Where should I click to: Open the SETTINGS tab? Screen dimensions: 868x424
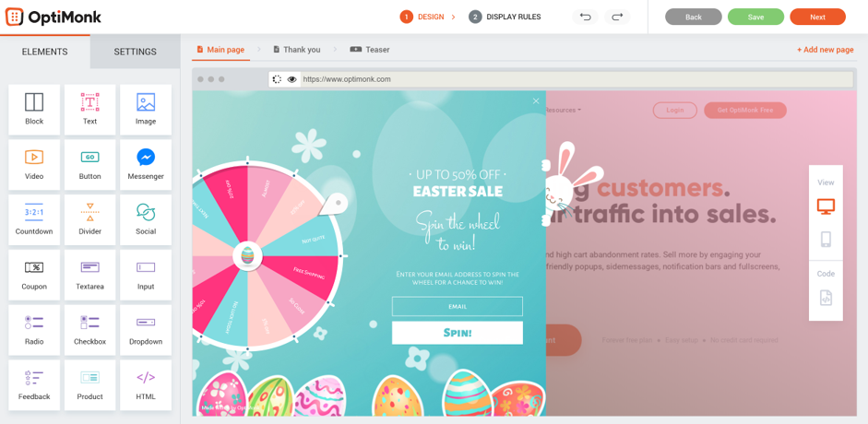[x=135, y=52]
